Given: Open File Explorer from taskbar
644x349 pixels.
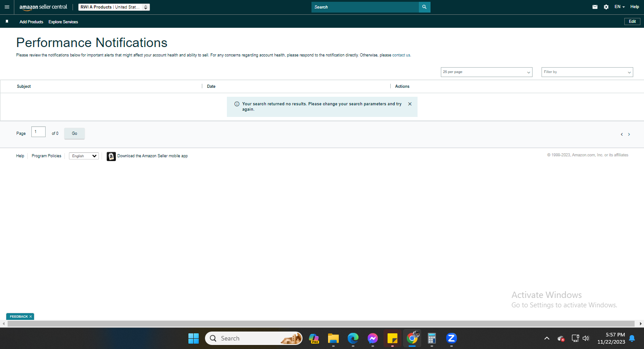Looking at the screenshot, I should pos(333,338).
